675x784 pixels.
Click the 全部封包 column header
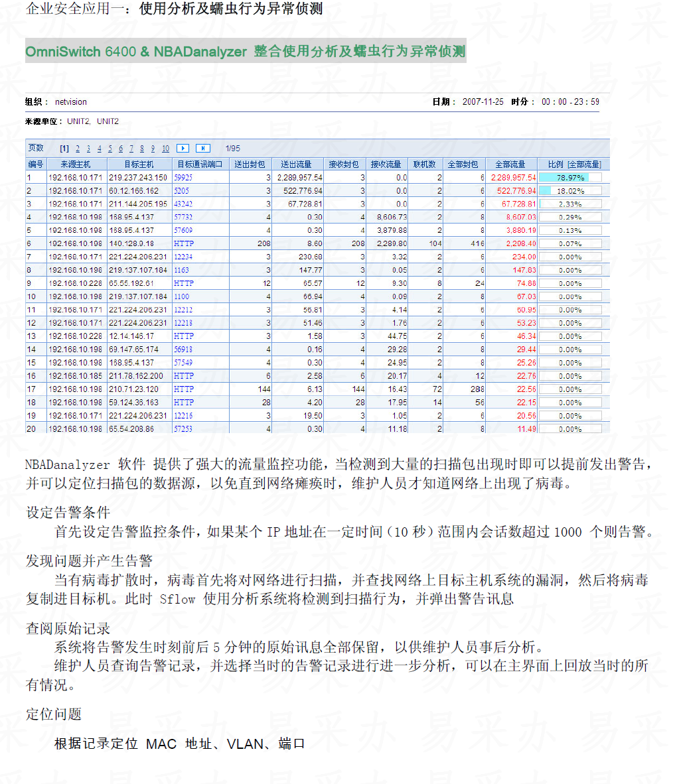pos(463,164)
